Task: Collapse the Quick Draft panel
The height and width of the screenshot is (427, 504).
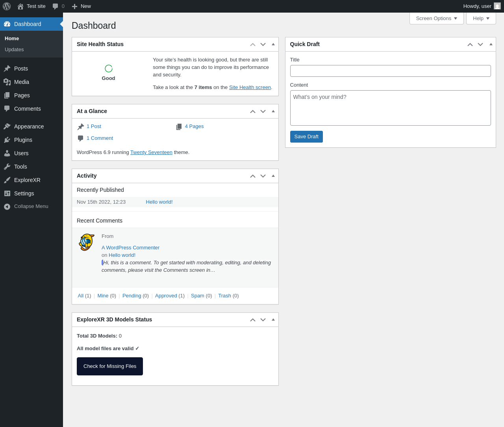Action: coord(491,44)
